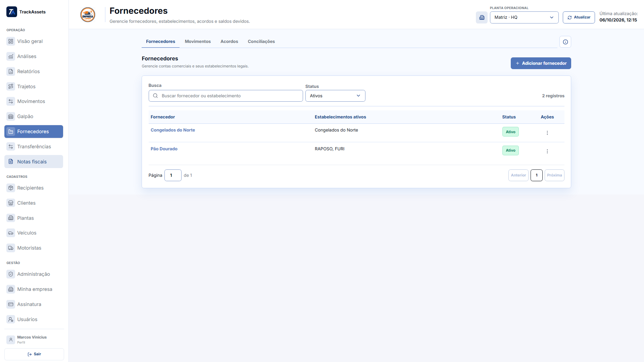This screenshot has height=362, width=644.
Task: Click the Próxima pagination button
Action: (x=554, y=175)
